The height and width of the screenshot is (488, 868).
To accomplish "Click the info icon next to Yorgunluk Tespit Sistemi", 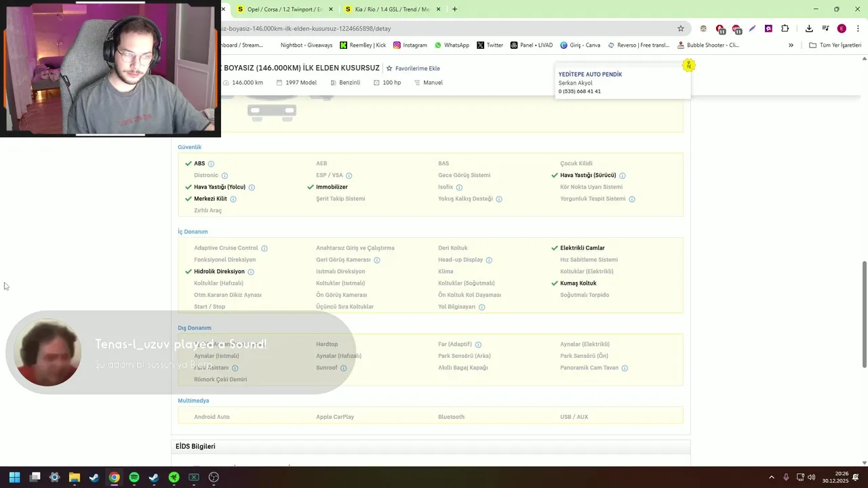I will [x=632, y=199].
